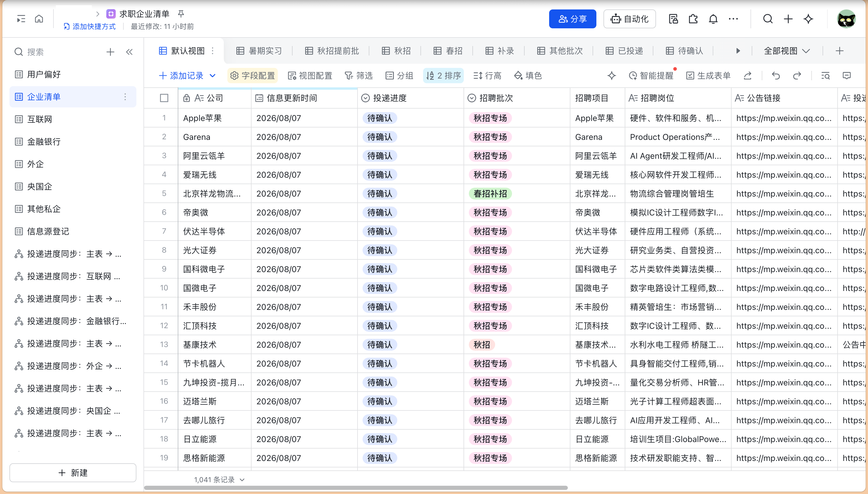The image size is (868, 494).
Task: Click the pink 秋招专场 tag for 帝奥微
Action: click(490, 212)
